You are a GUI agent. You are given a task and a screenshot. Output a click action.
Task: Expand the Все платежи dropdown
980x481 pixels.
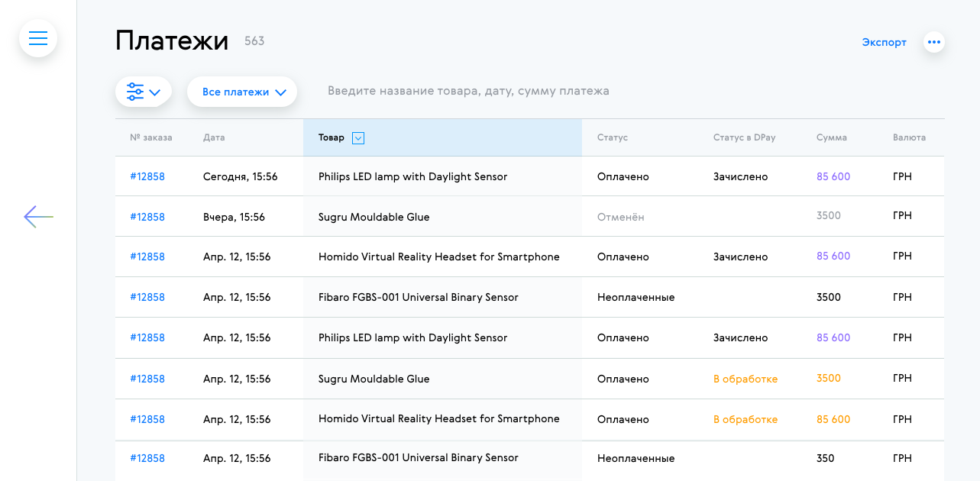(x=242, y=92)
